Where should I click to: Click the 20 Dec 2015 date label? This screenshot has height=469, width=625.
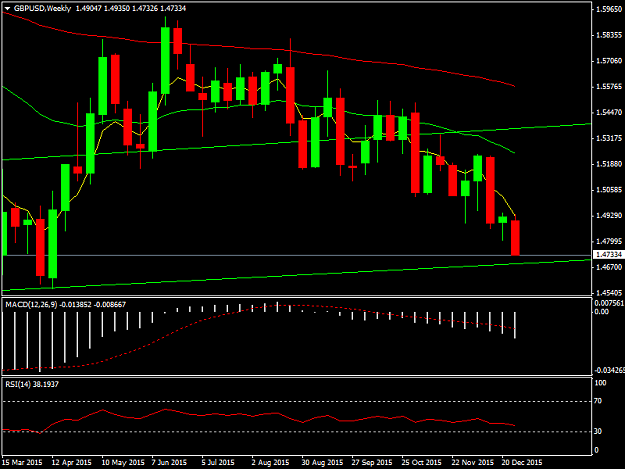pos(522,462)
